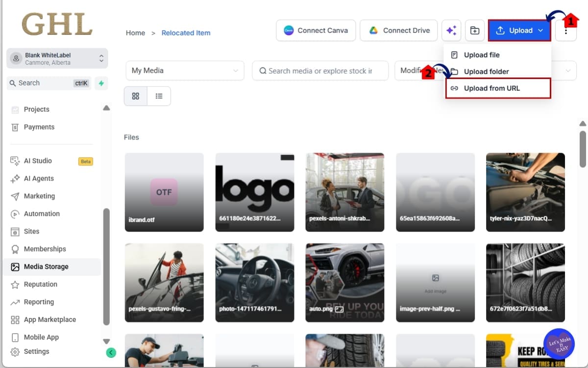Open the AI sparkle tool button
The width and height of the screenshot is (588, 368).
[451, 30]
